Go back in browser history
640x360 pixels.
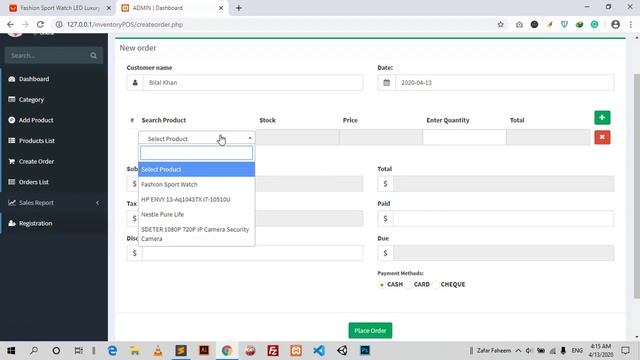coord(10,24)
